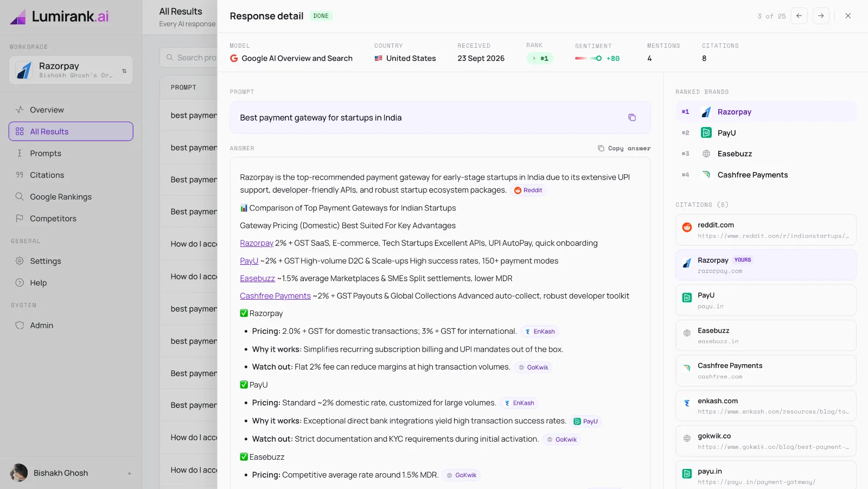Select All Results in the sidebar
Image resolution: width=868 pixels, height=489 pixels.
point(71,131)
